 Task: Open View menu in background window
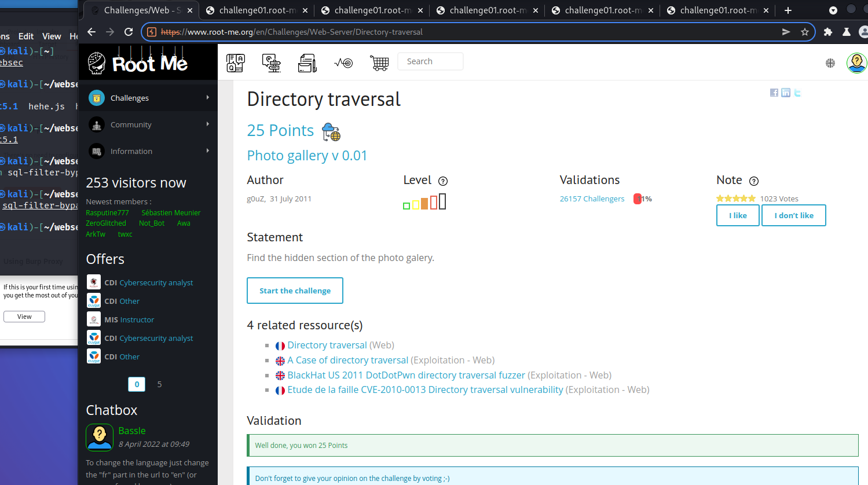coord(52,36)
